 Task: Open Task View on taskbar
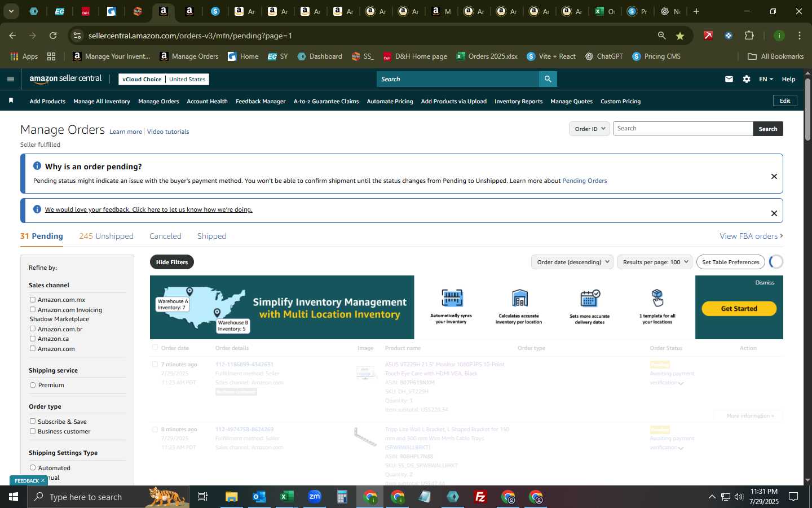pyautogui.click(x=203, y=497)
